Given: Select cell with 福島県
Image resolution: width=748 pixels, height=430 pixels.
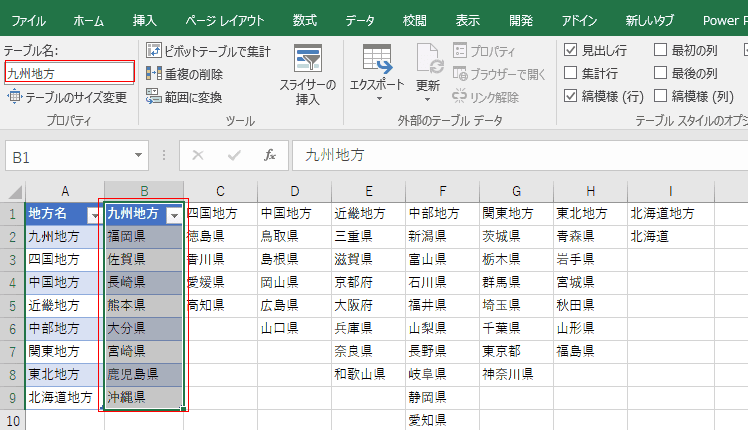Looking at the screenshot, I should [590, 351].
